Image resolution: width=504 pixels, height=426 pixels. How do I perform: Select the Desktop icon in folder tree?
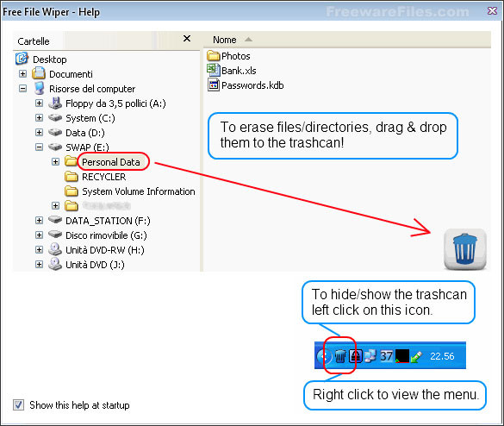tap(22, 59)
